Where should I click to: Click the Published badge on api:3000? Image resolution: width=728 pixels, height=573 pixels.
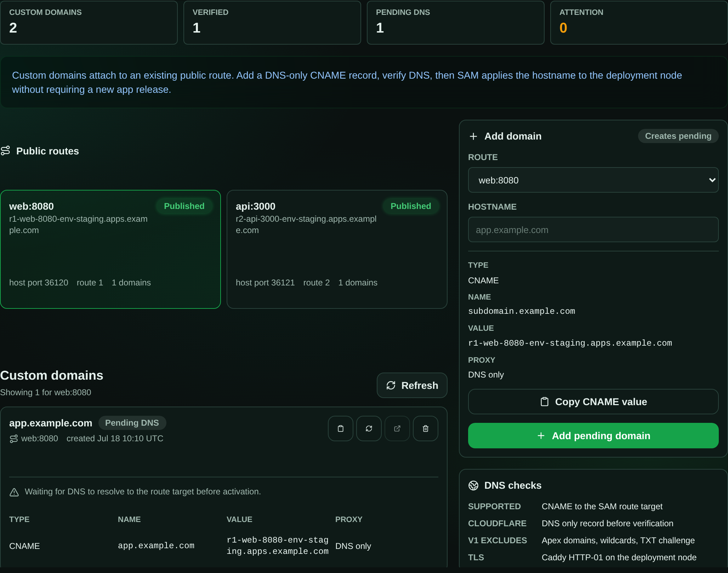click(411, 206)
